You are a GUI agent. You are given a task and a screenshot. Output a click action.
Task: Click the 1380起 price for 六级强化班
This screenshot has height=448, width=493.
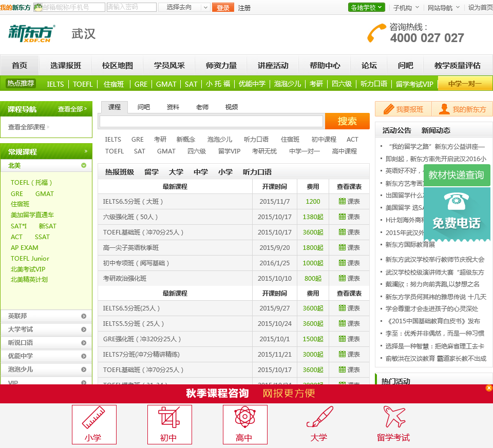point(313,217)
